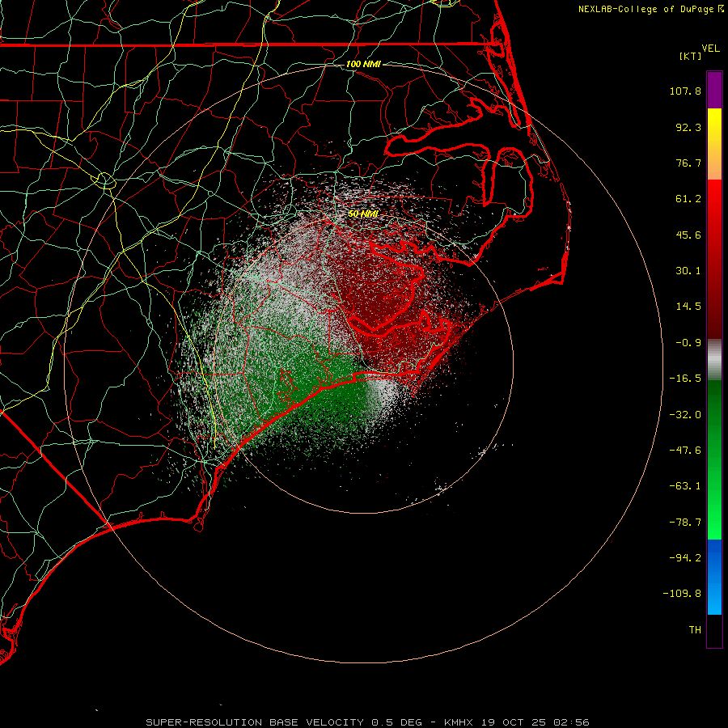
Task: Click the purple color bar segment
Action: [x=714, y=90]
